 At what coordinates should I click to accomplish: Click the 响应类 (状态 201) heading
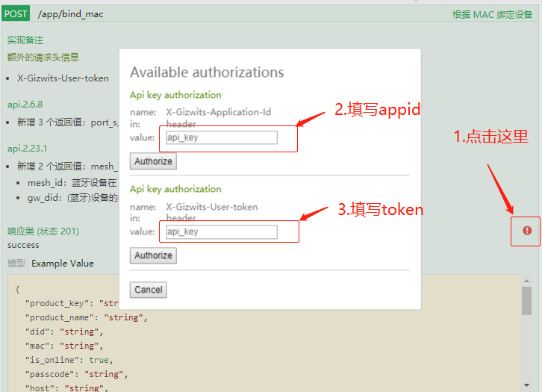pyautogui.click(x=43, y=231)
